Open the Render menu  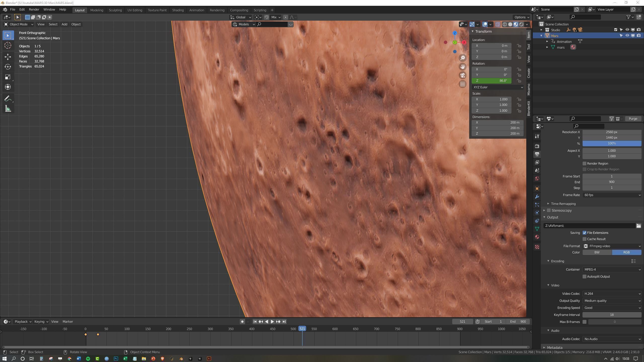click(x=34, y=10)
